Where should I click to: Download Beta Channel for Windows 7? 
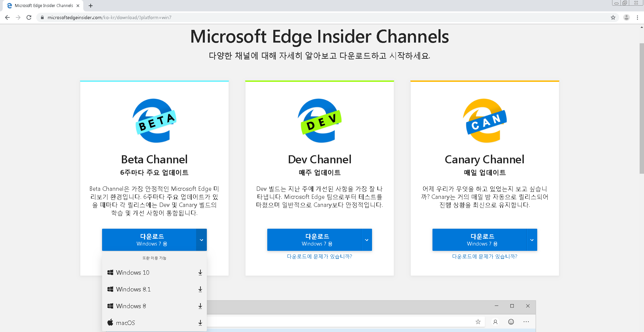pos(149,240)
